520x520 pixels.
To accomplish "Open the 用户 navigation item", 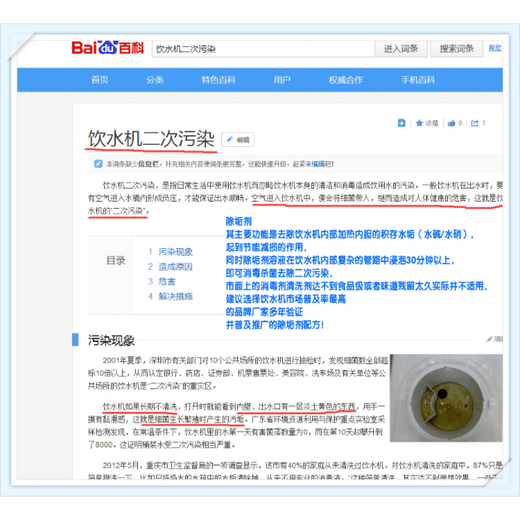I will pos(282,80).
